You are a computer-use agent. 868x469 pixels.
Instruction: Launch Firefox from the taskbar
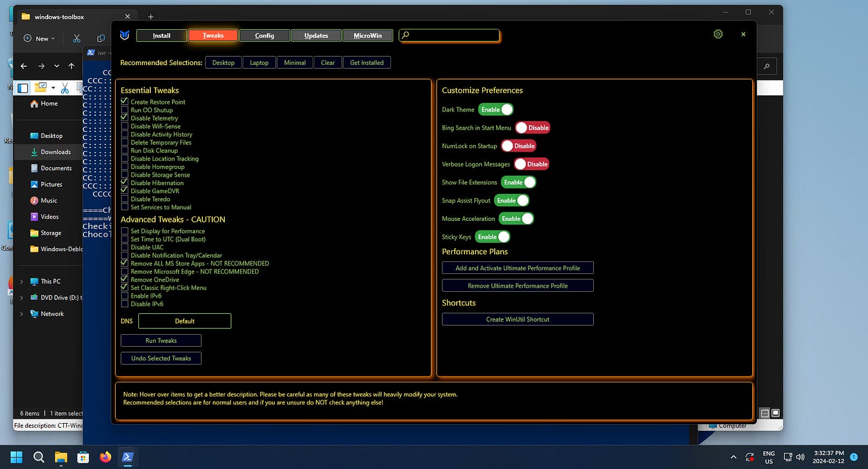point(106,457)
